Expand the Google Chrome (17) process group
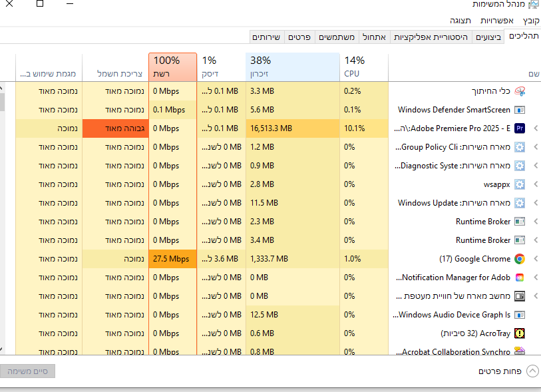Viewport: 541px width, 392px height. point(535,259)
